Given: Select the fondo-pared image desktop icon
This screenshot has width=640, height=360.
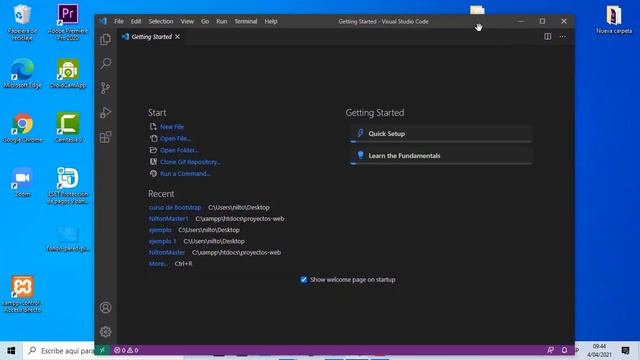Looking at the screenshot, I should tap(68, 240).
